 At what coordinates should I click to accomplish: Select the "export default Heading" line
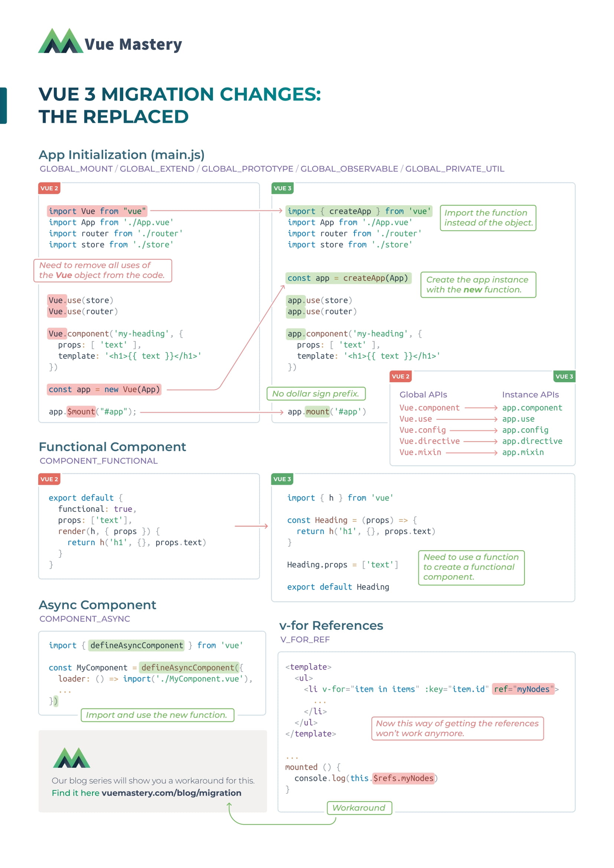click(338, 587)
